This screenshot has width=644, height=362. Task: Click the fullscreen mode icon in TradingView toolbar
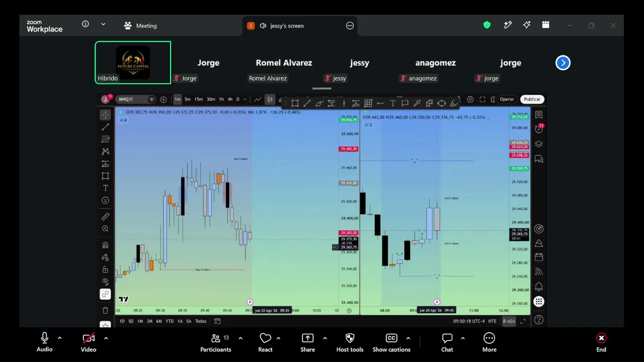[x=482, y=100]
